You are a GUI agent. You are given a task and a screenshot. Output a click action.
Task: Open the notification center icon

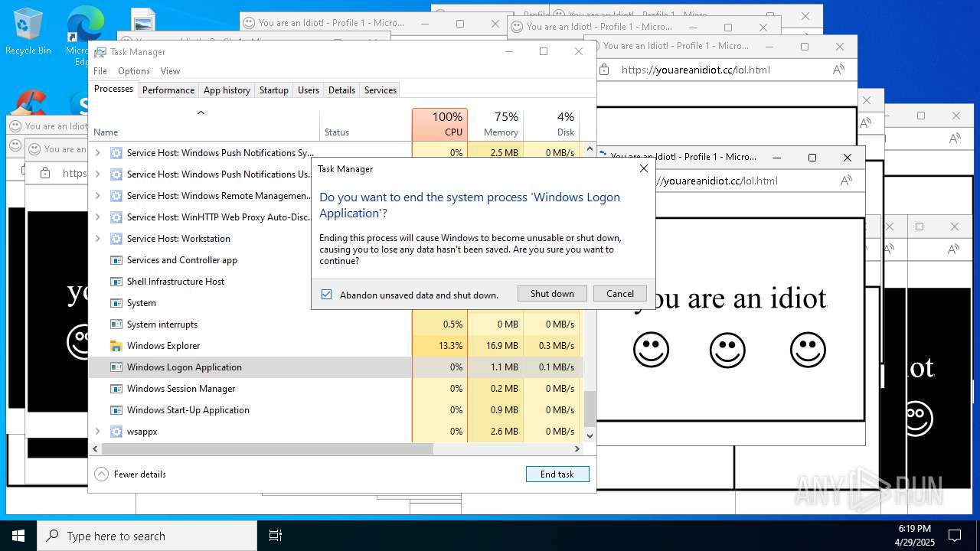(955, 536)
